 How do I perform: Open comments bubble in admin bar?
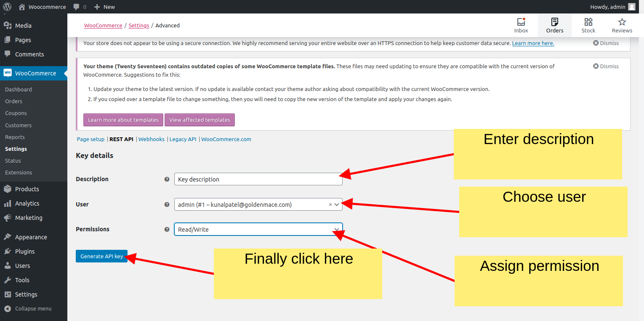point(79,7)
